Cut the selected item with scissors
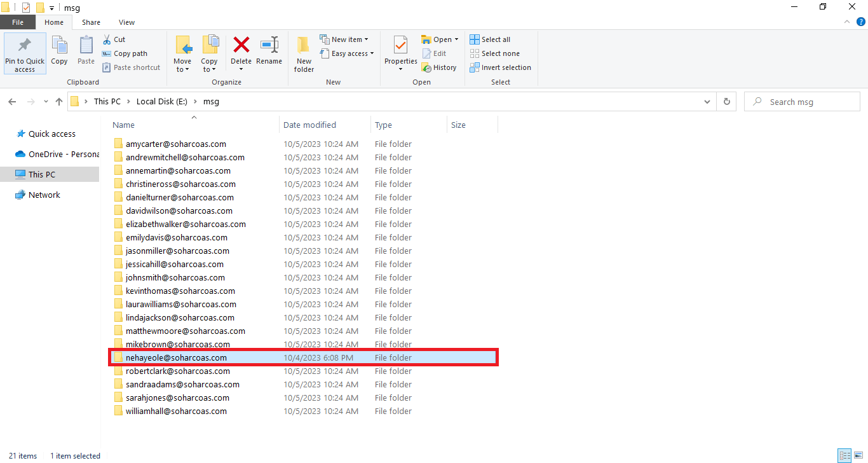Viewport: 868px width, 463px height. 114,39
